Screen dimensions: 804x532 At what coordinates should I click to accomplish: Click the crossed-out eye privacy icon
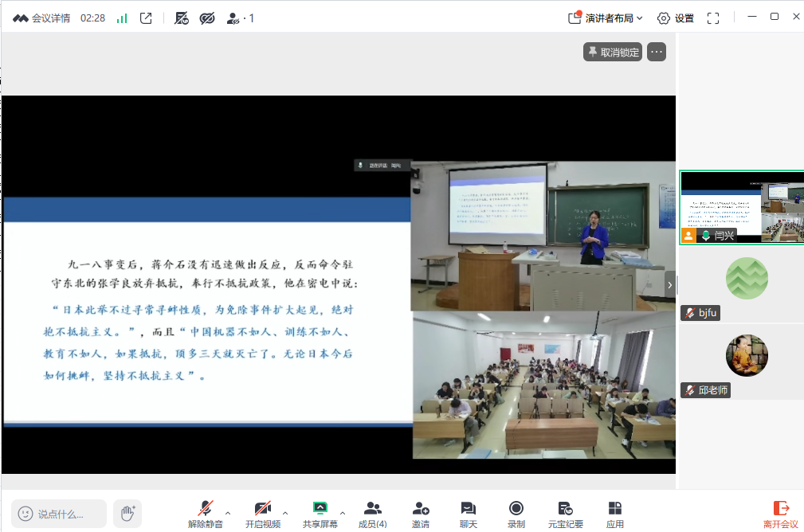[207, 18]
